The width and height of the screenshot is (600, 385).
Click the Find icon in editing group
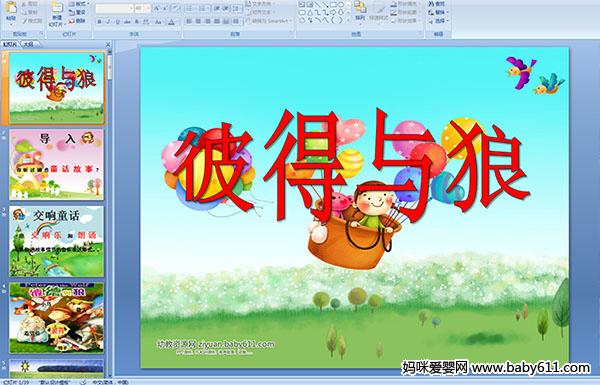pos(431,4)
